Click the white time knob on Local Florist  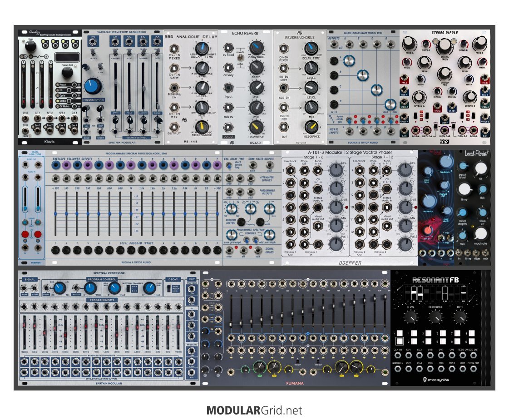point(465,189)
